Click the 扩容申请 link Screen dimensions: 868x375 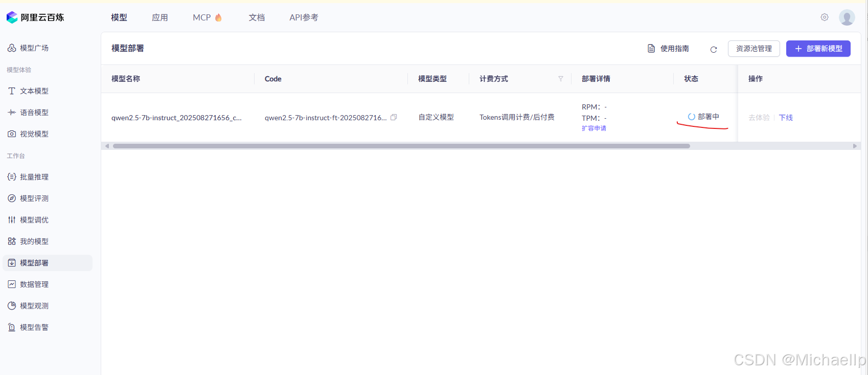[x=594, y=128]
